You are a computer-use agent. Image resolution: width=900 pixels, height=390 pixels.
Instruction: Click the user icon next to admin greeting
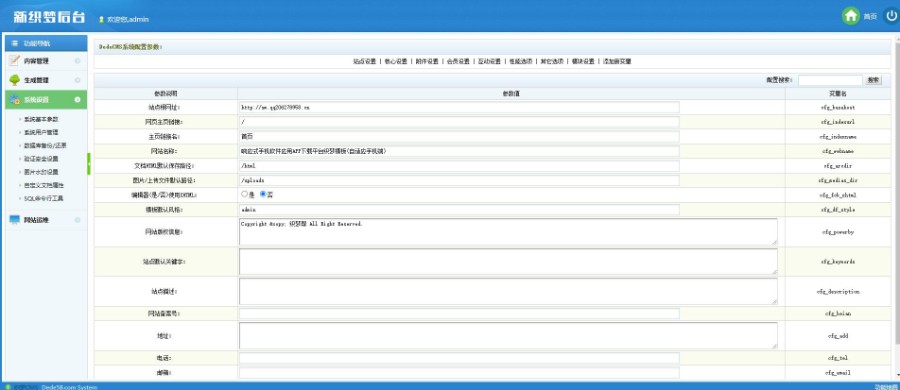click(x=102, y=19)
